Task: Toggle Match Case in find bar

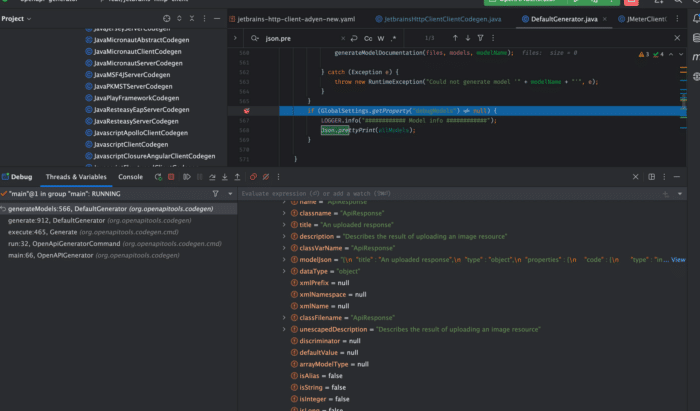Action: (368, 38)
